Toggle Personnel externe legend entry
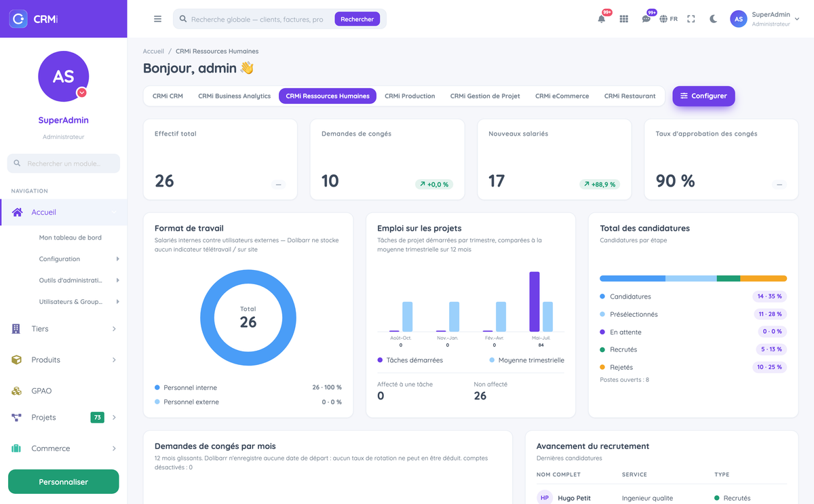Image resolution: width=814 pixels, height=504 pixels. 187,402
